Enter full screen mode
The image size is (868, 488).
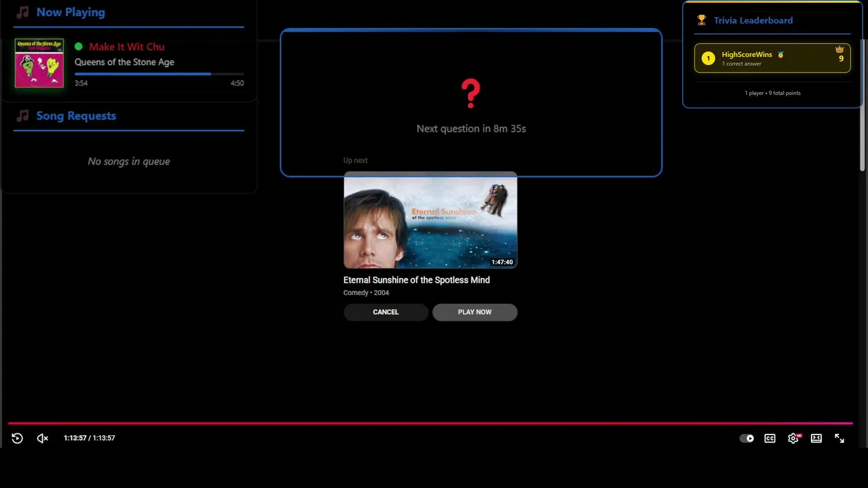click(x=840, y=439)
